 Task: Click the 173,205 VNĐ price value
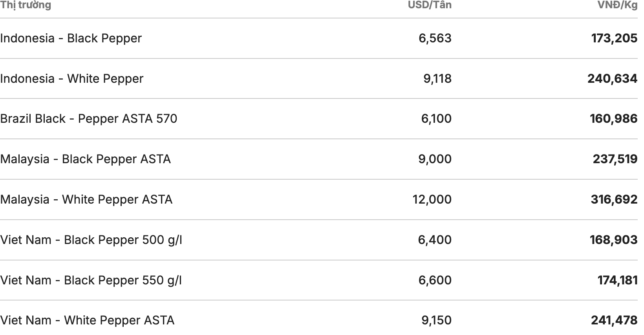614,38
